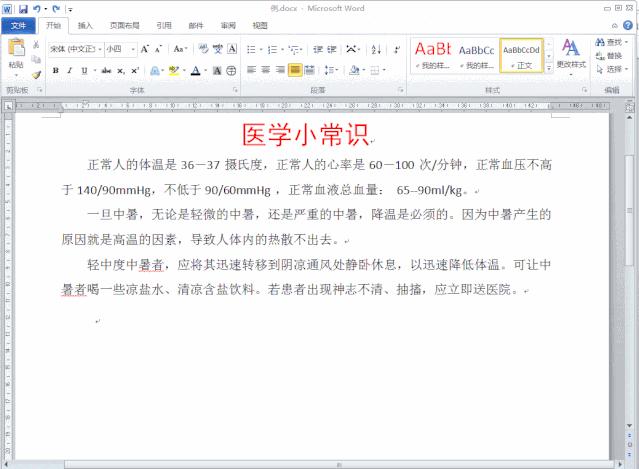Click the Distributed alignment icon

[309, 70]
